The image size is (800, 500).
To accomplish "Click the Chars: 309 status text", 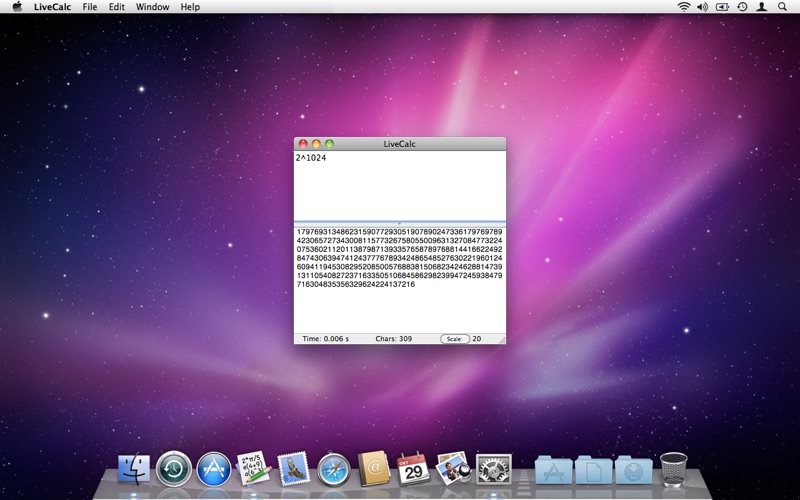I will click(x=393, y=339).
